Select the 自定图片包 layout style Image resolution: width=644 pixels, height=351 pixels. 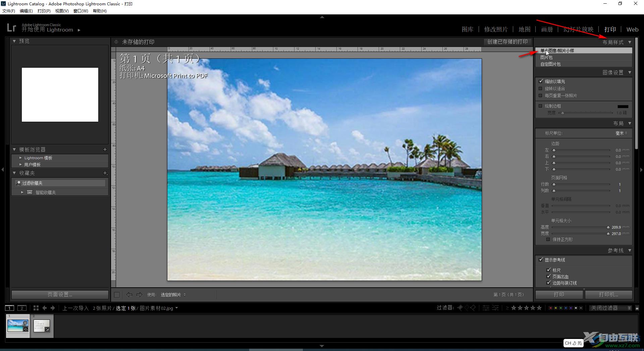click(x=584, y=64)
